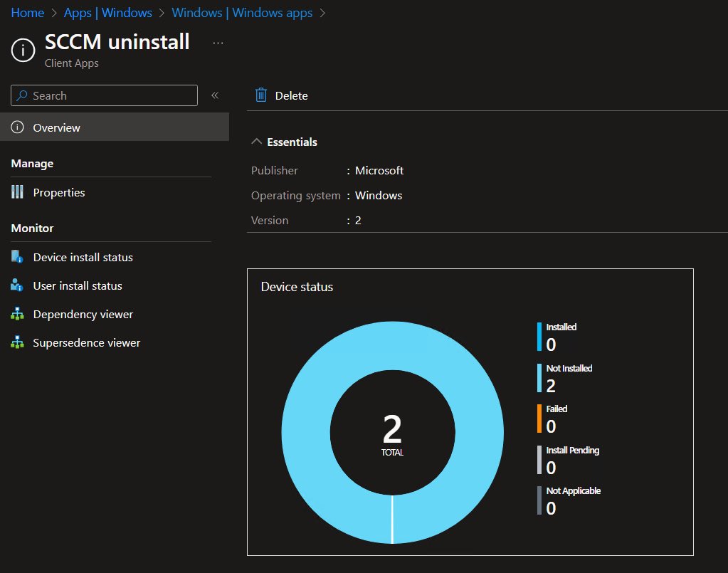Click the Operating system field label
This screenshot has height=573, width=728.
pyautogui.click(x=296, y=196)
